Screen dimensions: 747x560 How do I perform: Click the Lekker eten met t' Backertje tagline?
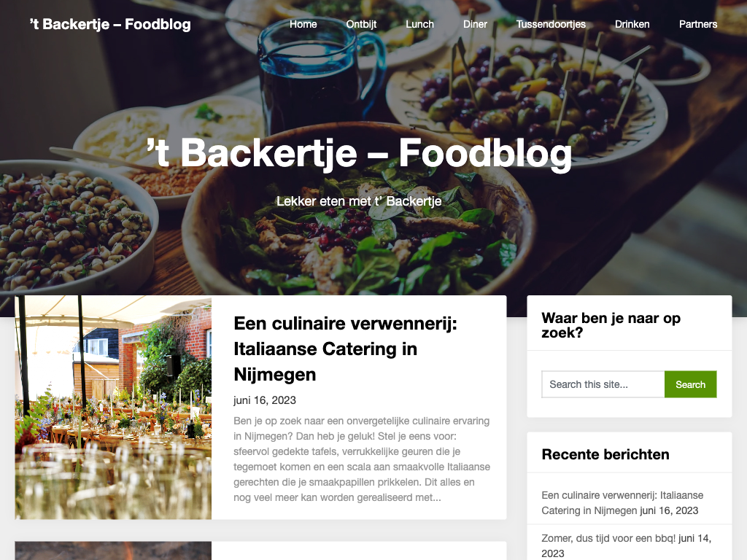(359, 201)
